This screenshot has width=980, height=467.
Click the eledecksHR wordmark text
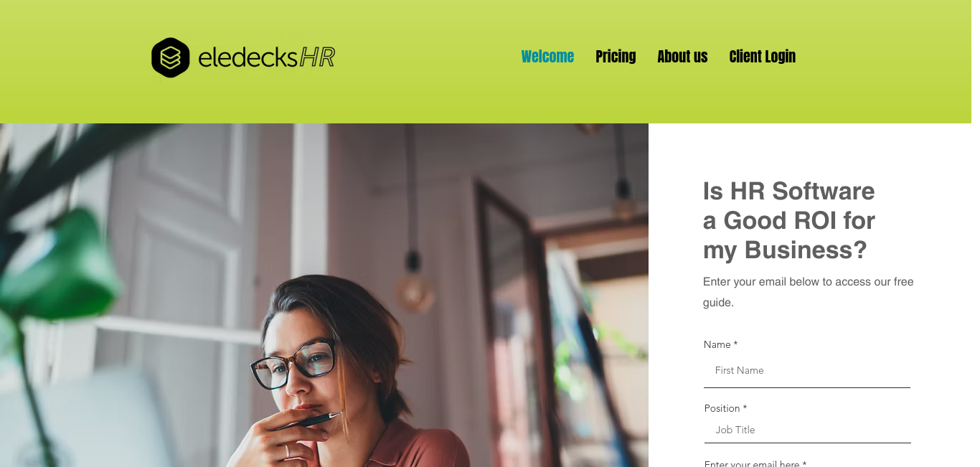pos(266,57)
